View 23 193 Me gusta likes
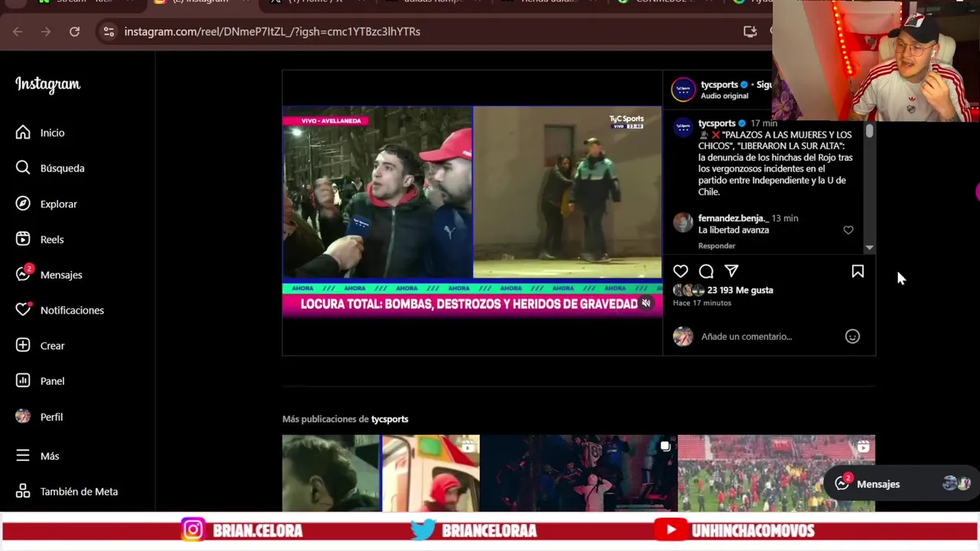The height and width of the screenshot is (551, 980). pyautogui.click(x=740, y=290)
